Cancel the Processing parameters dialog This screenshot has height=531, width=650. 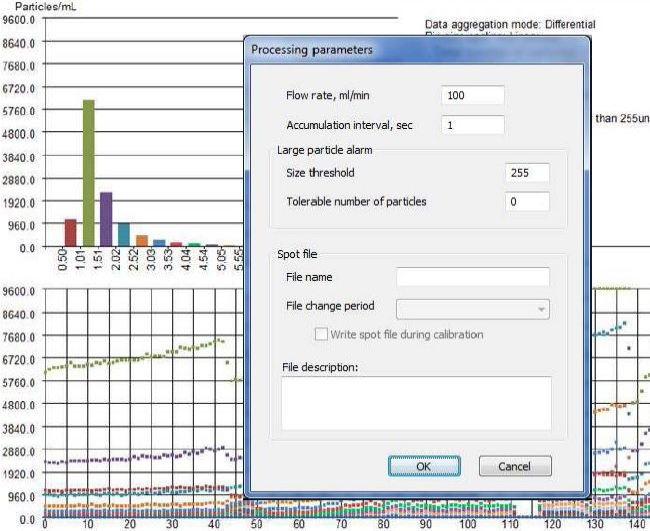(515, 466)
